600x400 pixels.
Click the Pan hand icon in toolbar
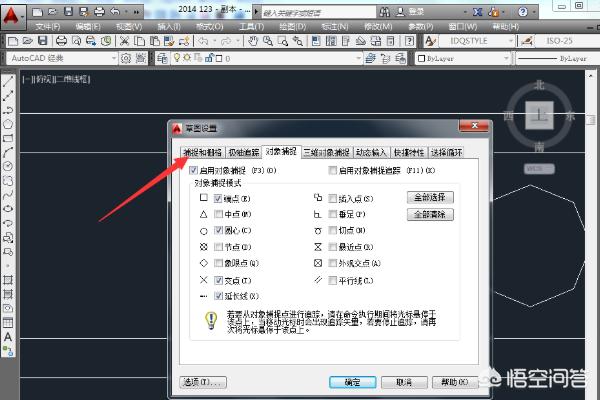click(255, 41)
